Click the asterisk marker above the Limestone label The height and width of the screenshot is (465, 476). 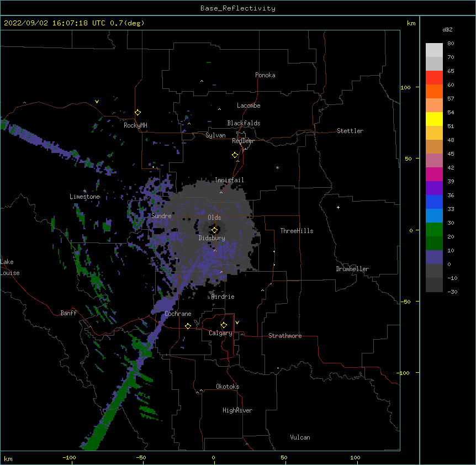(x=85, y=191)
